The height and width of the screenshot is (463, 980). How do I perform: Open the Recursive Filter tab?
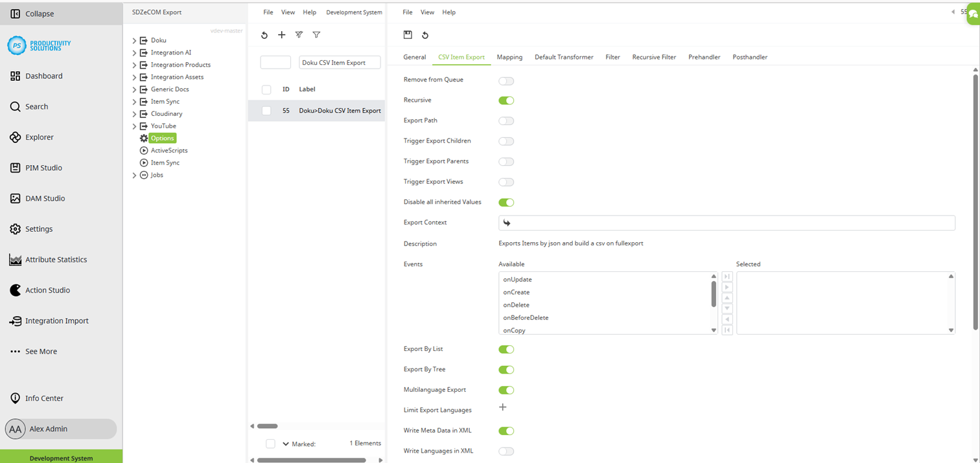[654, 57]
